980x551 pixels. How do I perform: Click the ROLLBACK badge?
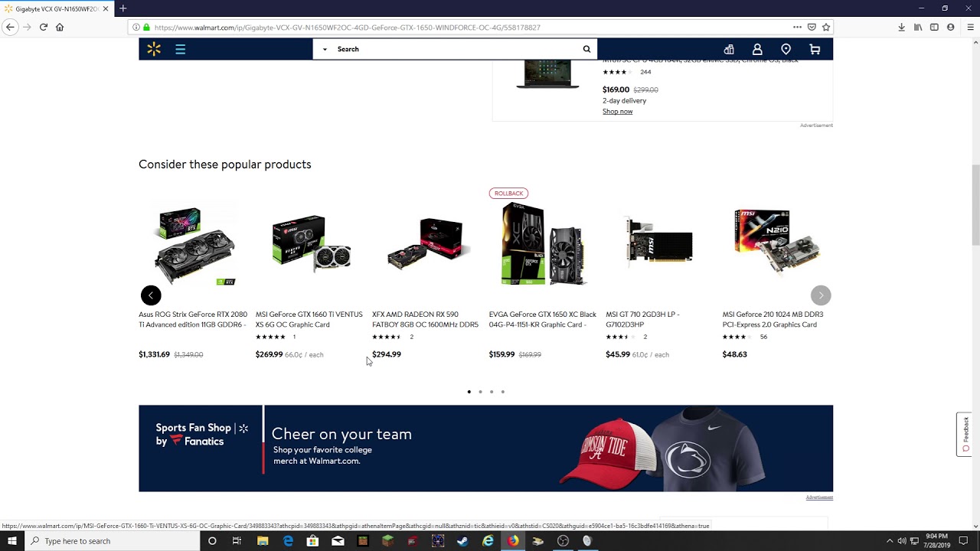(509, 194)
